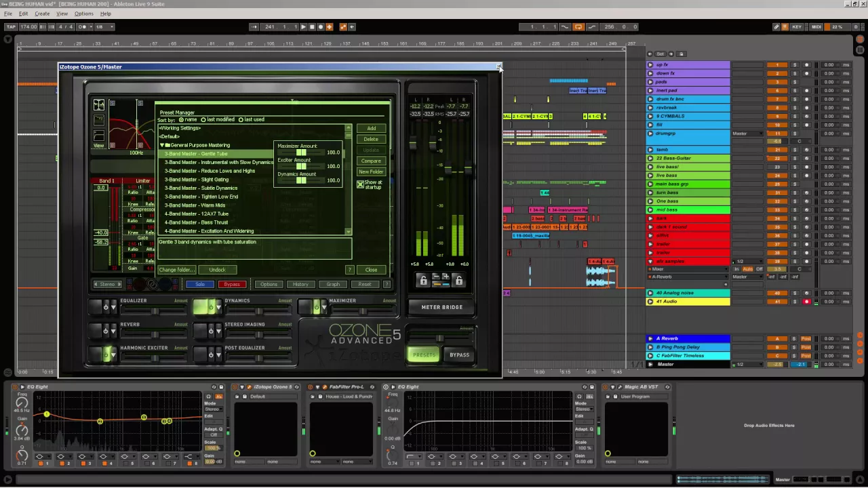Select sort by last modified radio button
868x488 pixels.
pyautogui.click(x=203, y=120)
